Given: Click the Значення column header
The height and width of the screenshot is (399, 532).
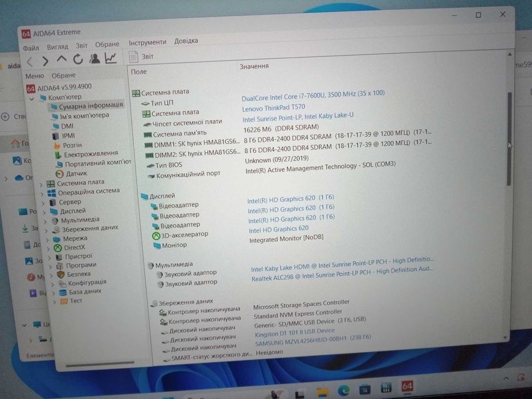Looking at the screenshot, I should (x=254, y=67).
